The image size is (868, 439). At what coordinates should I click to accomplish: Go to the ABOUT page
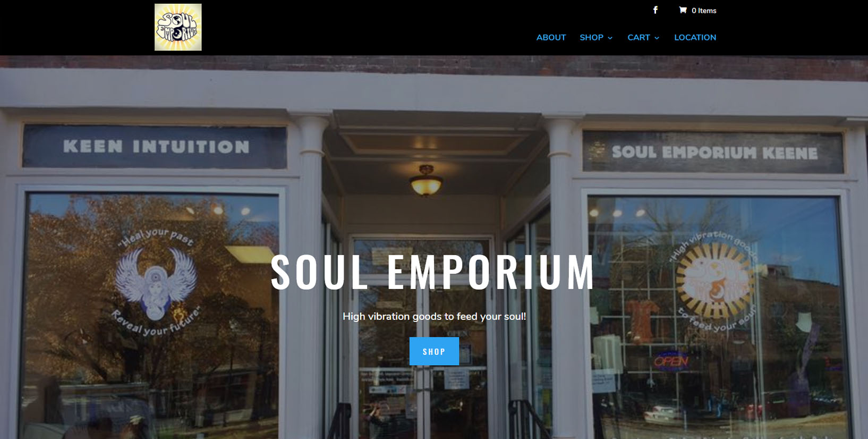click(x=551, y=38)
